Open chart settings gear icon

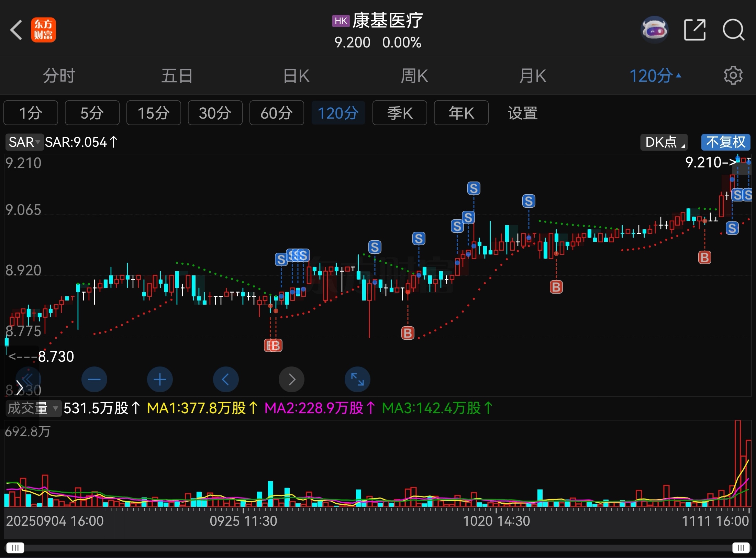[733, 76]
